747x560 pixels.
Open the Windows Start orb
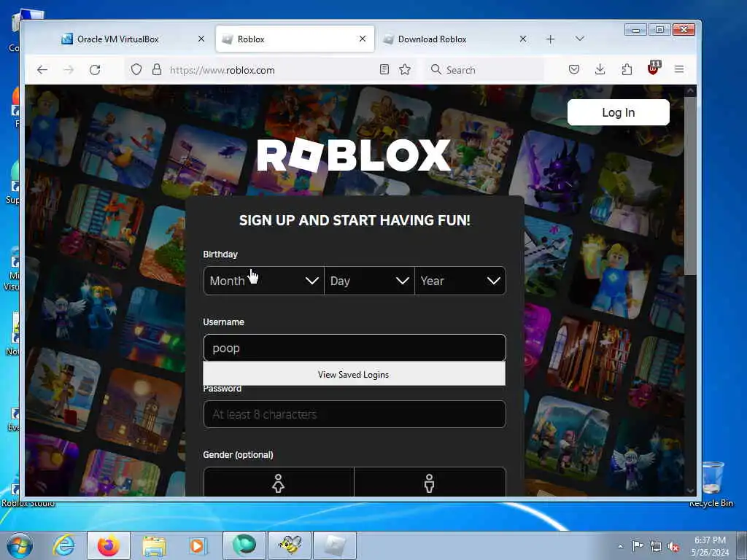(20, 545)
